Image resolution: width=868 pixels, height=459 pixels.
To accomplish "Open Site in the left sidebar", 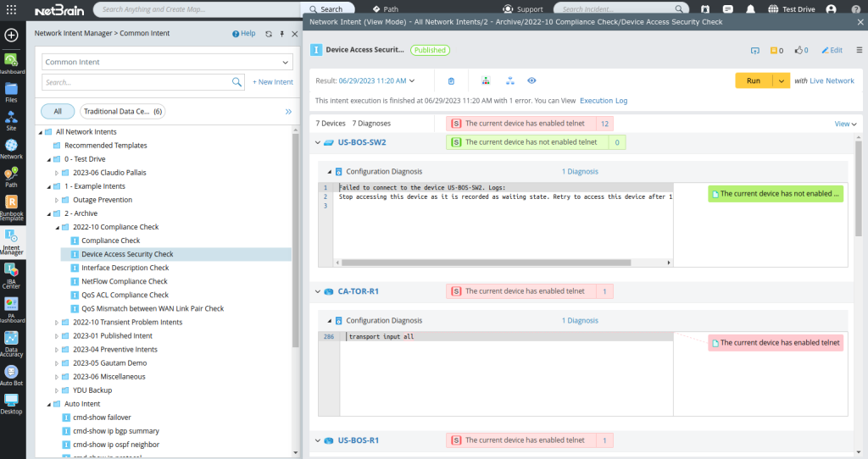I will (11, 120).
